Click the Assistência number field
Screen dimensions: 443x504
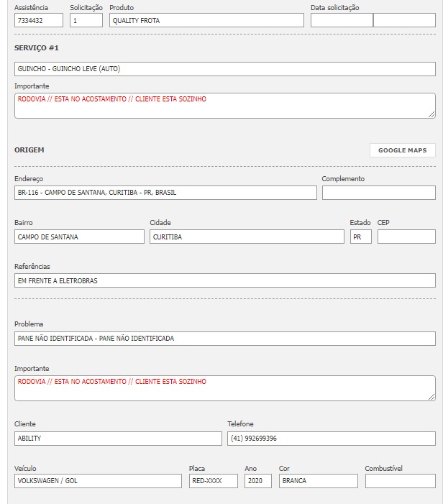point(39,21)
